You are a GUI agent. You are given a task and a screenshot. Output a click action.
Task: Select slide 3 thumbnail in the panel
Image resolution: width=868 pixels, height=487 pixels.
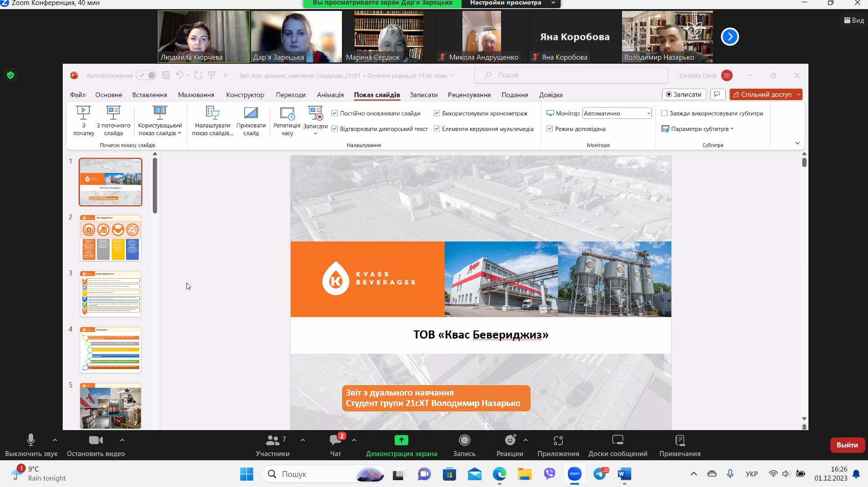(110, 294)
